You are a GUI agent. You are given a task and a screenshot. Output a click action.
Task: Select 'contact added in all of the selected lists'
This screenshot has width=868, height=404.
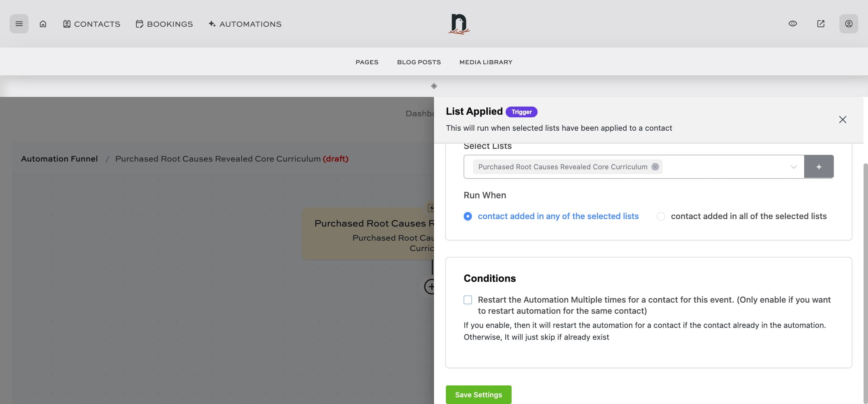pos(660,216)
